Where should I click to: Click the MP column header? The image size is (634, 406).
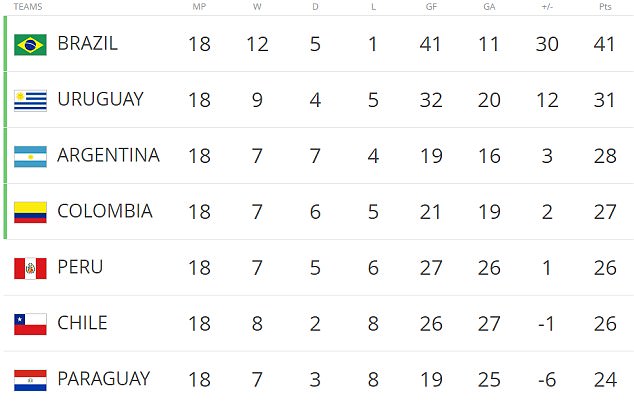pyautogui.click(x=199, y=7)
